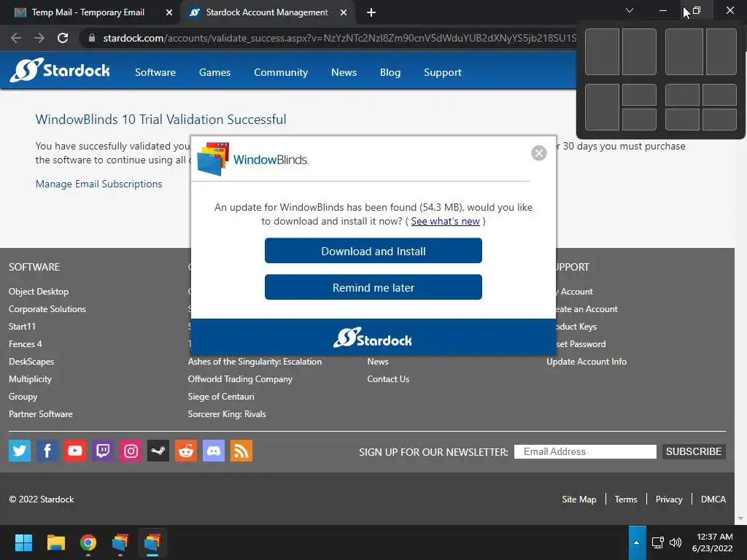The height and width of the screenshot is (560, 747).
Task: Close the Temp Mail tab
Action: point(169,12)
